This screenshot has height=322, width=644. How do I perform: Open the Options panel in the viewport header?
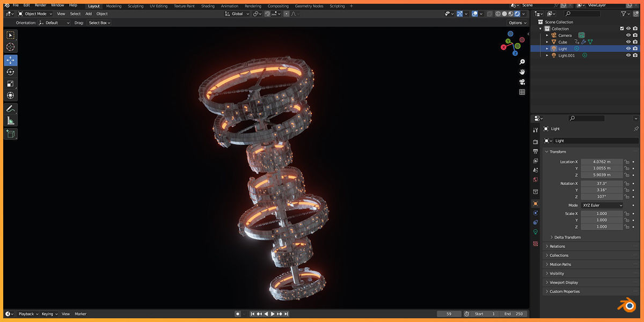click(516, 23)
